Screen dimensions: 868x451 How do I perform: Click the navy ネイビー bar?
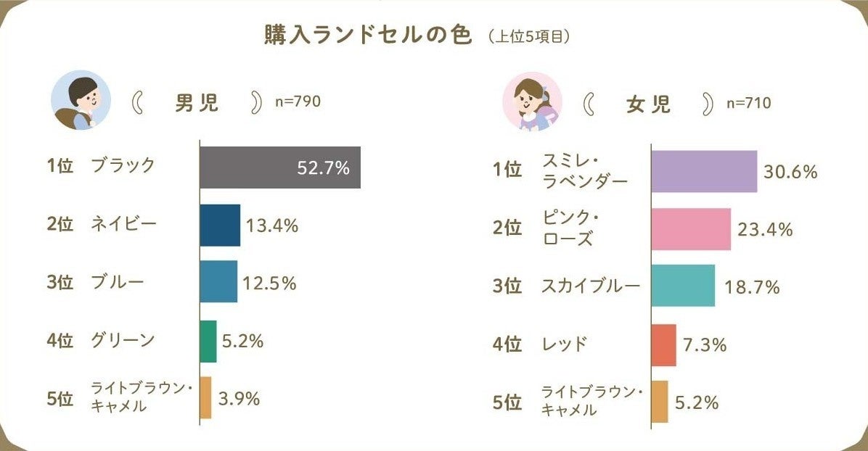[x=220, y=225]
